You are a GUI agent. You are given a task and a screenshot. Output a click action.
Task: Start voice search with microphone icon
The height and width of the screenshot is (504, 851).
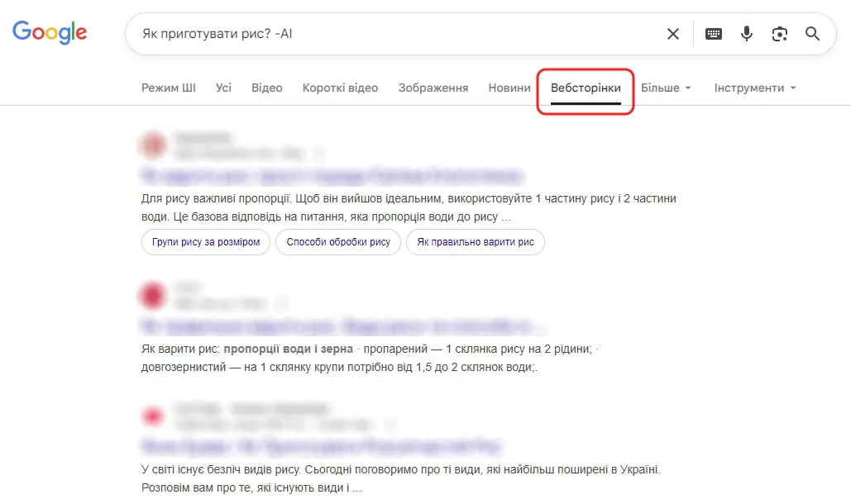[747, 34]
